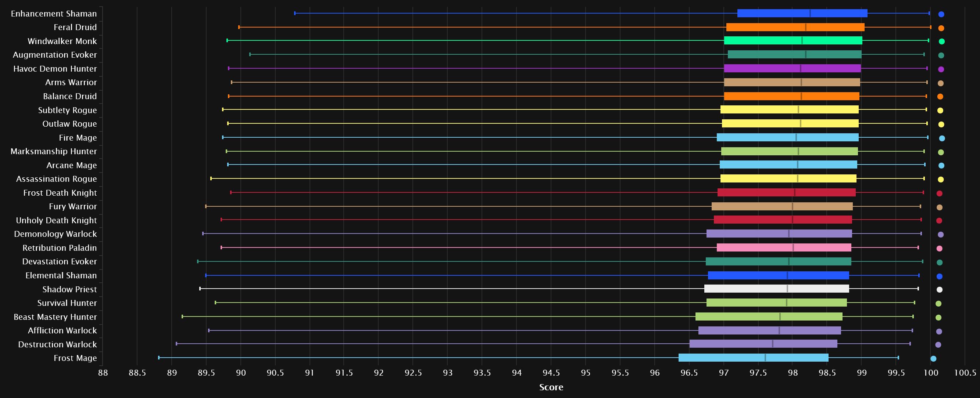Viewport: 980px width, 398px height.
Task: Click the Havoc Demon Hunter outlier dot
Action: (x=941, y=69)
